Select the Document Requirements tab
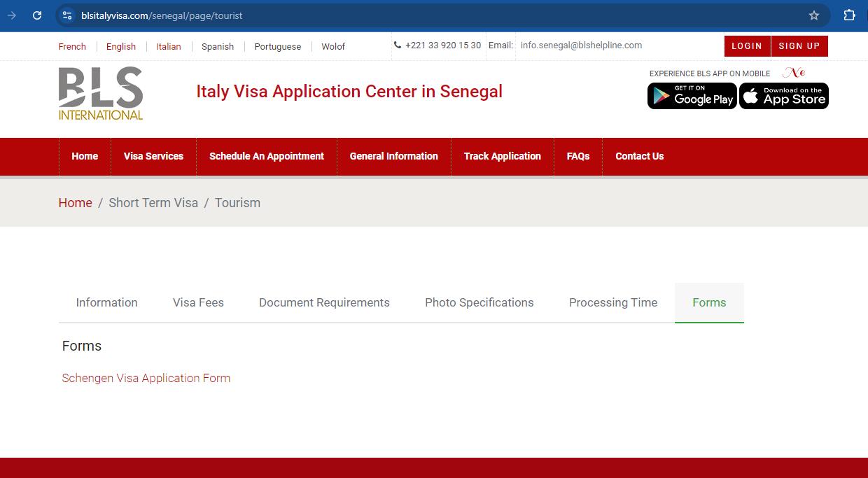The image size is (868, 478). tap(324, 302)
